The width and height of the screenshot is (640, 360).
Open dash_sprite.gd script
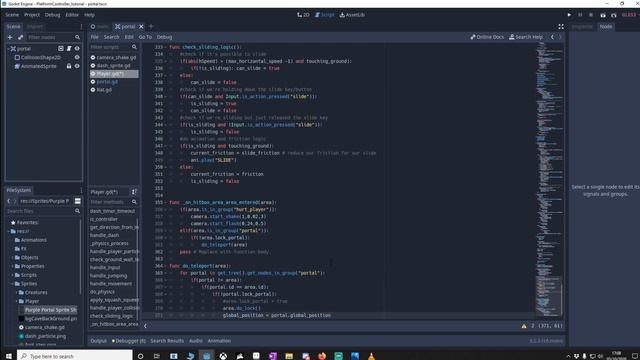click(x=114, y=66)
